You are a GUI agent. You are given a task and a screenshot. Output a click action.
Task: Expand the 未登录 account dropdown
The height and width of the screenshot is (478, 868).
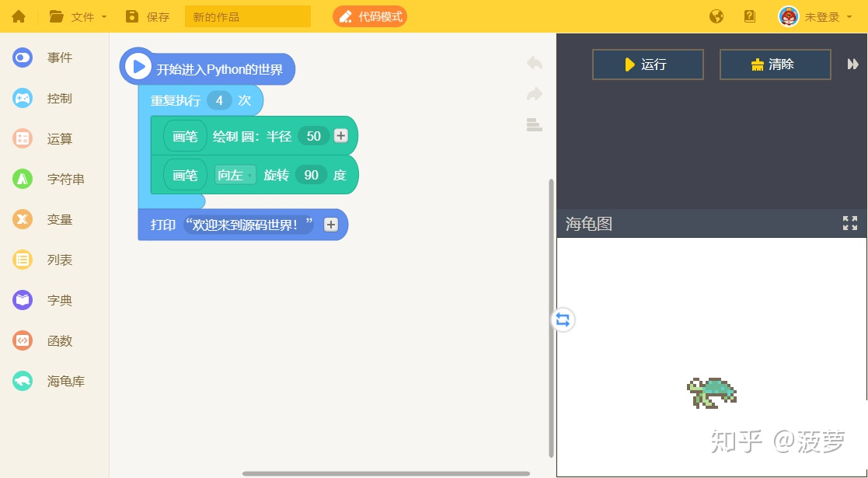(828, 17)
